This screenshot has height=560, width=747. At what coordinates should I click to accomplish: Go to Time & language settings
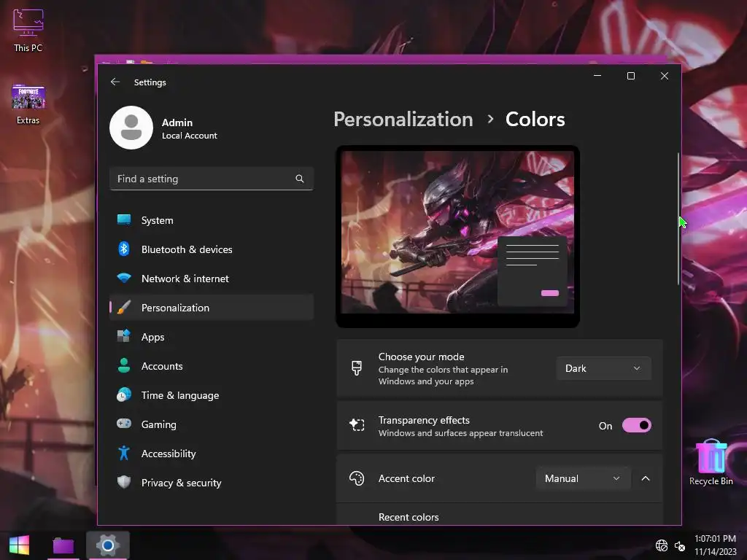(212, 395)
